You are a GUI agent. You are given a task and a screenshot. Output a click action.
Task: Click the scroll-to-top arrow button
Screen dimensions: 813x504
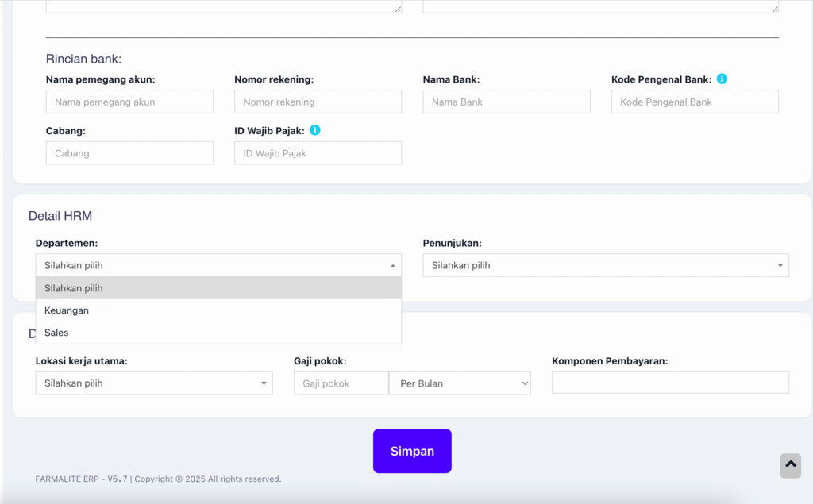coord(790,465)
